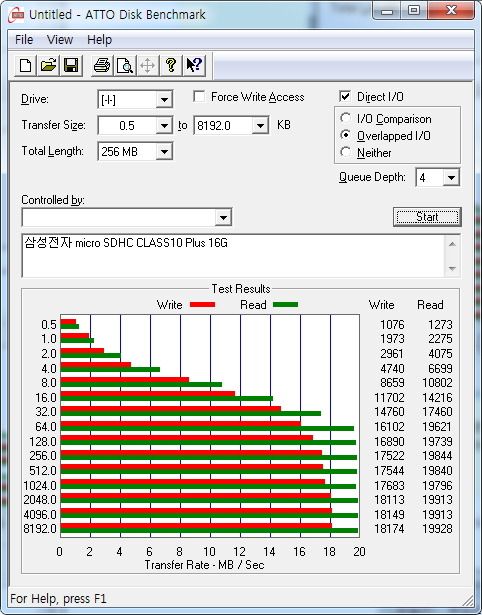
Task: Uncheck the Direct I/O checkbox
Action: pyautogui.click(x=345, y=96)
